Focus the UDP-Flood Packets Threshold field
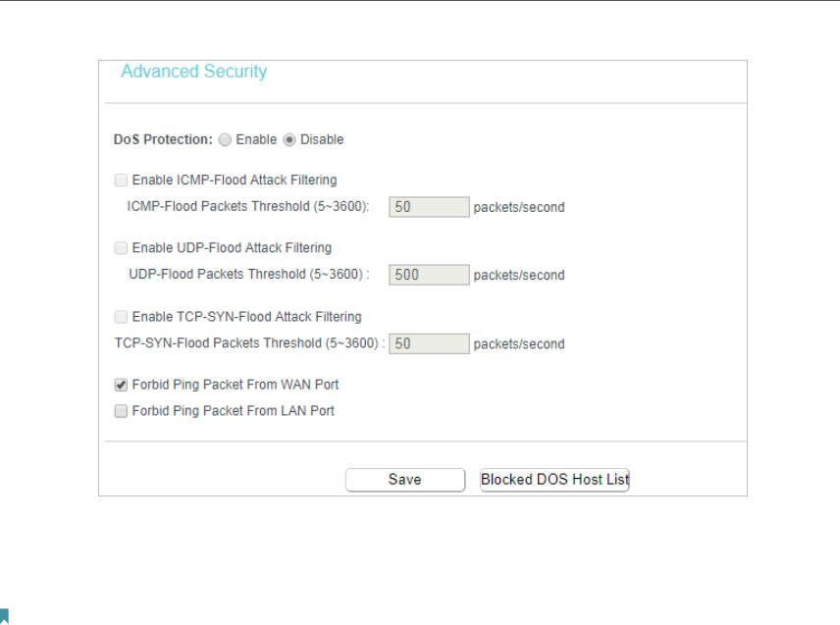Viewport: 840px width, 625px height. click(429, 275)
